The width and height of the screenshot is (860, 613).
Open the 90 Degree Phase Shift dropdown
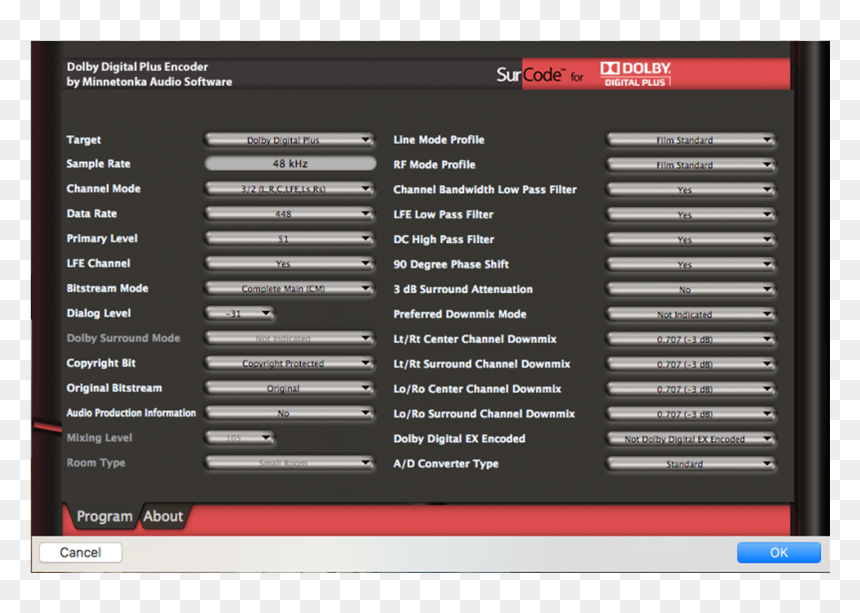point(691,265)
